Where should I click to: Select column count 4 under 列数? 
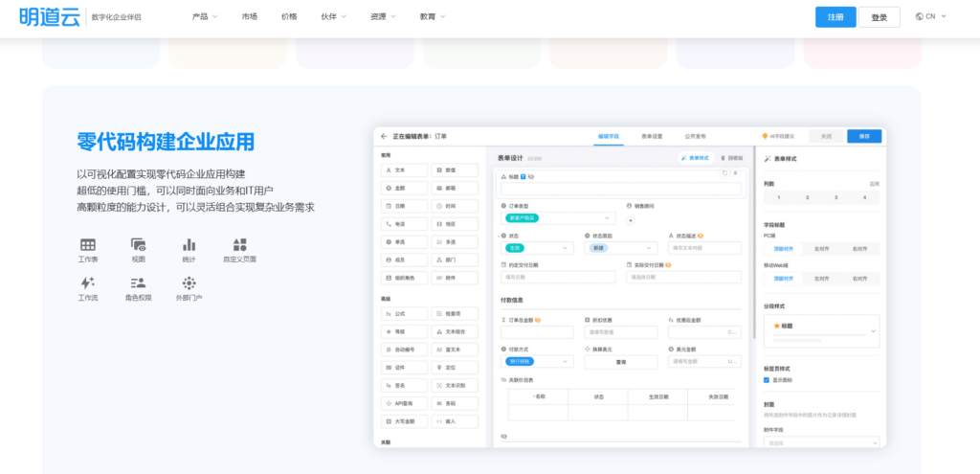[x=865, y=197]
